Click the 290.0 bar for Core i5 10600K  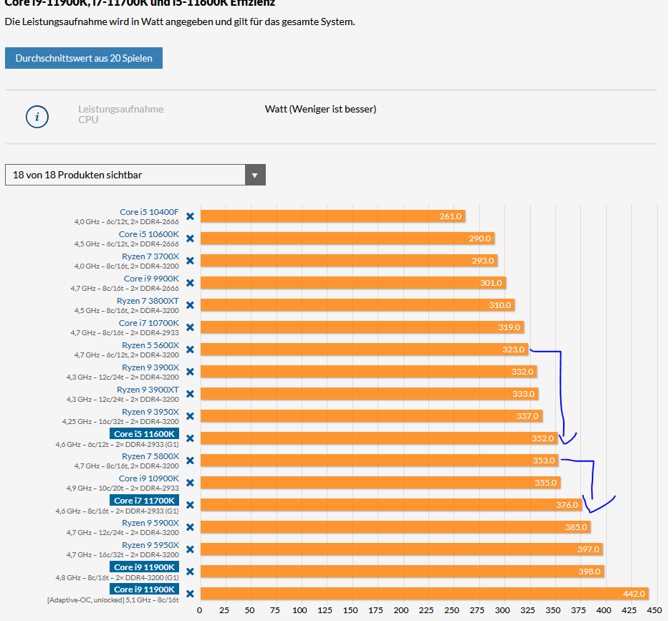click(347, 239)
